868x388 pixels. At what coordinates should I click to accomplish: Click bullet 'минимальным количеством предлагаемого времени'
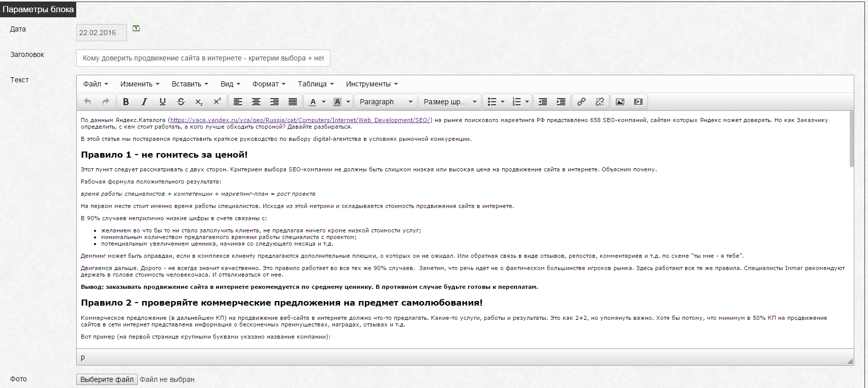pyautogui.click(x=229, y=237)
